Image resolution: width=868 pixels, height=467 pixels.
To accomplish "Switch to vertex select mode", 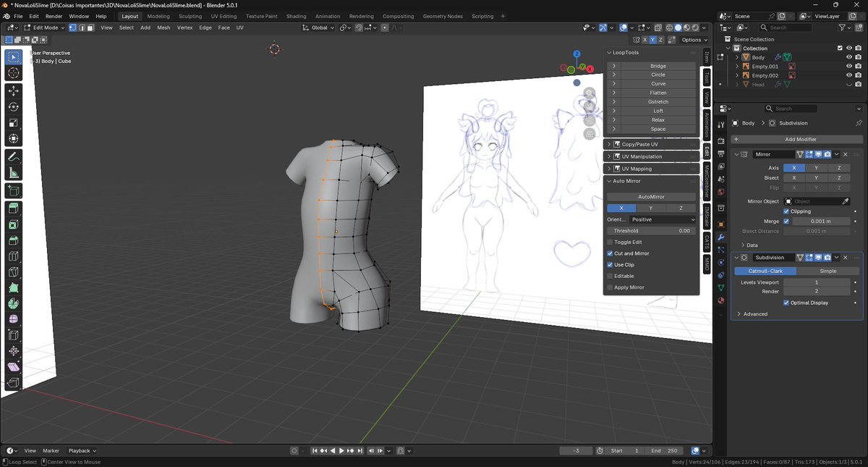I will [x=73, y=28].
